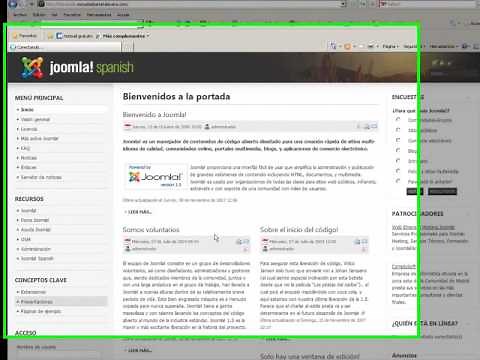The image size is (480, 360).
Task: Open the Edición menu
Action: tap(39, 15)
